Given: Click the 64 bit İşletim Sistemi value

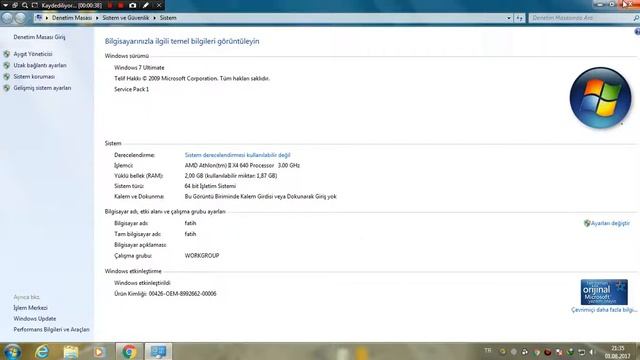Looking at the screenshot, I should 210,186.
